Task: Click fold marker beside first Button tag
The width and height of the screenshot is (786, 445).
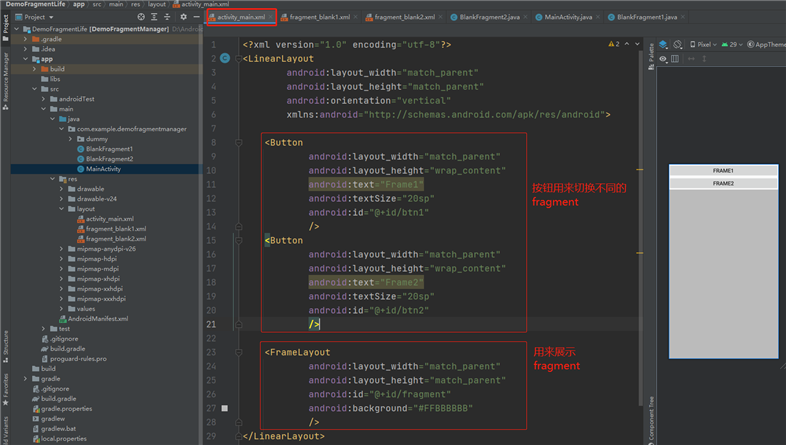Action: (239, 143)
